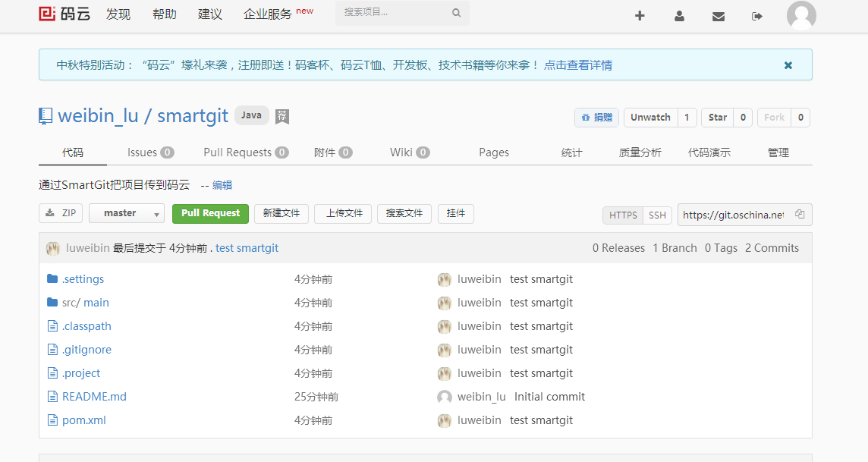Viewport: 868px width, 462px height.
Task: Click the 荐 recommended badge icon
Action: [282, 116]
